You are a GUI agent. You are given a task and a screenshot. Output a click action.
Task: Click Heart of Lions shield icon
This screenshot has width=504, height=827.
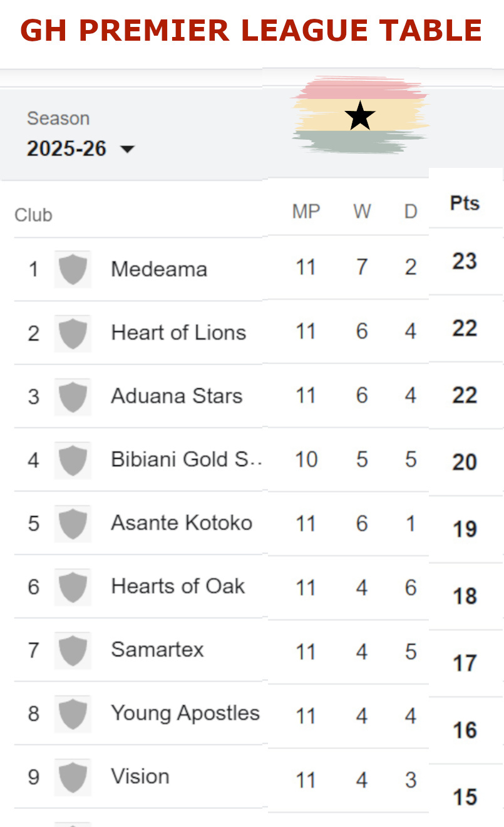(73, 333)
